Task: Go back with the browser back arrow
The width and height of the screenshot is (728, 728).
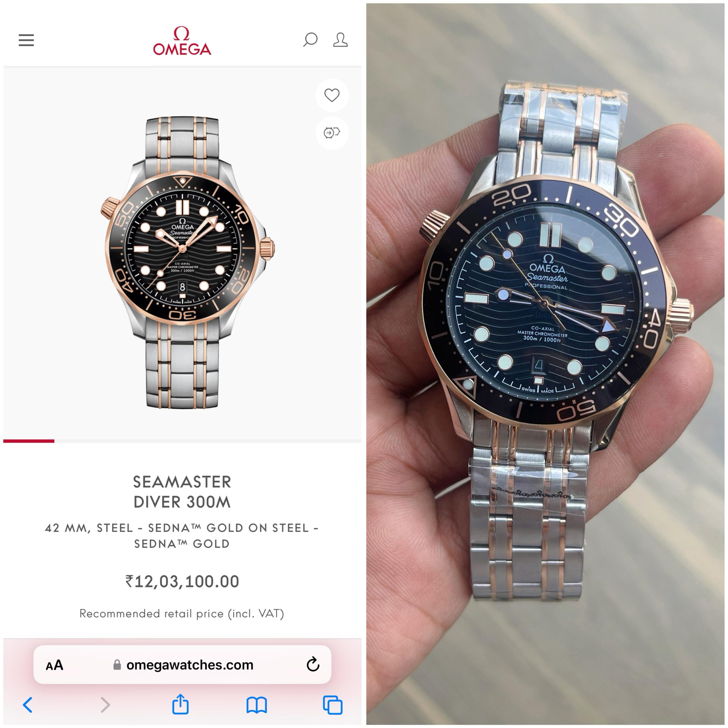Action: 28,705
